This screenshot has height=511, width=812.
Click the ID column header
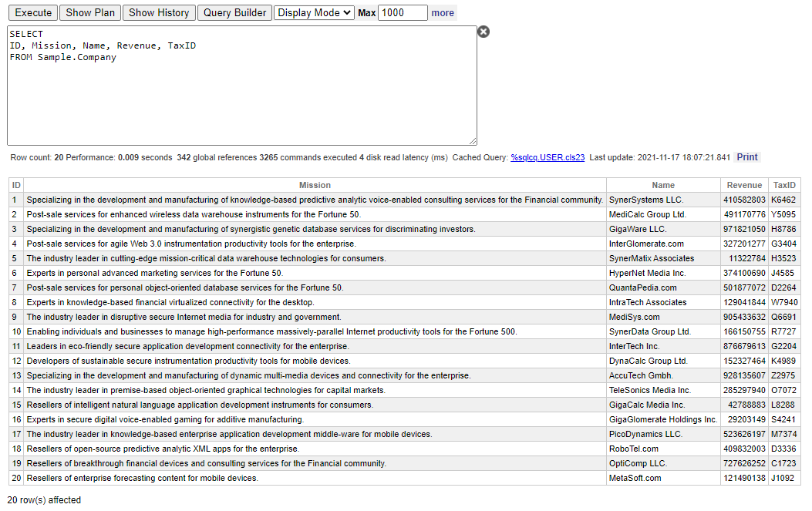point(16,185)
